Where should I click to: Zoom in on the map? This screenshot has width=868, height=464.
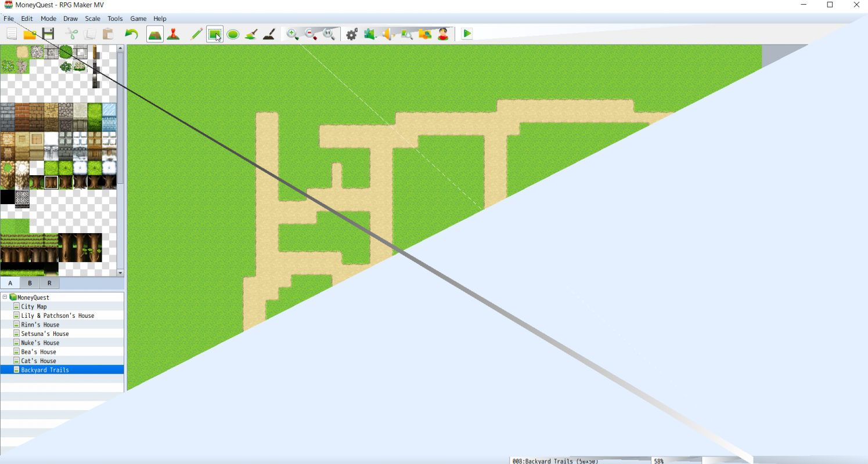tap(293, 34)
